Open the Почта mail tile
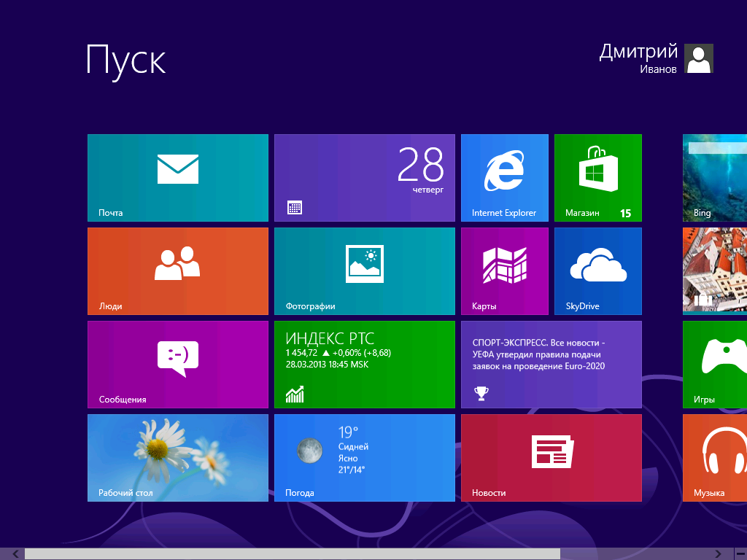This screenshot has width=747, height=560. click(178, 178)
